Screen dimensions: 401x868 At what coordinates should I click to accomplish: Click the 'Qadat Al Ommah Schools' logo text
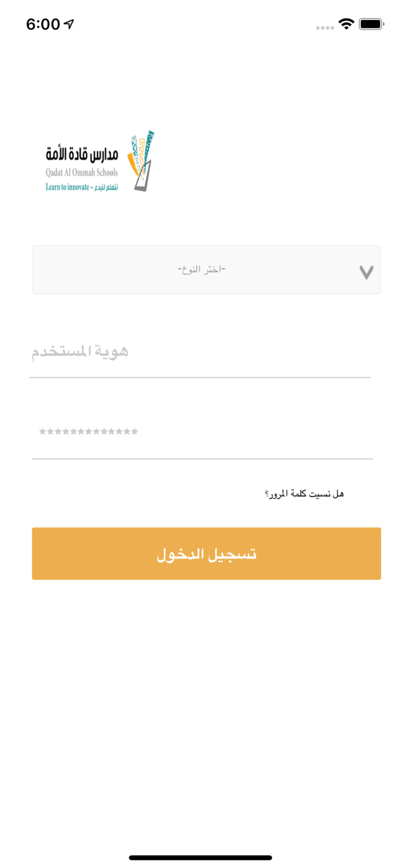point(82,173)
